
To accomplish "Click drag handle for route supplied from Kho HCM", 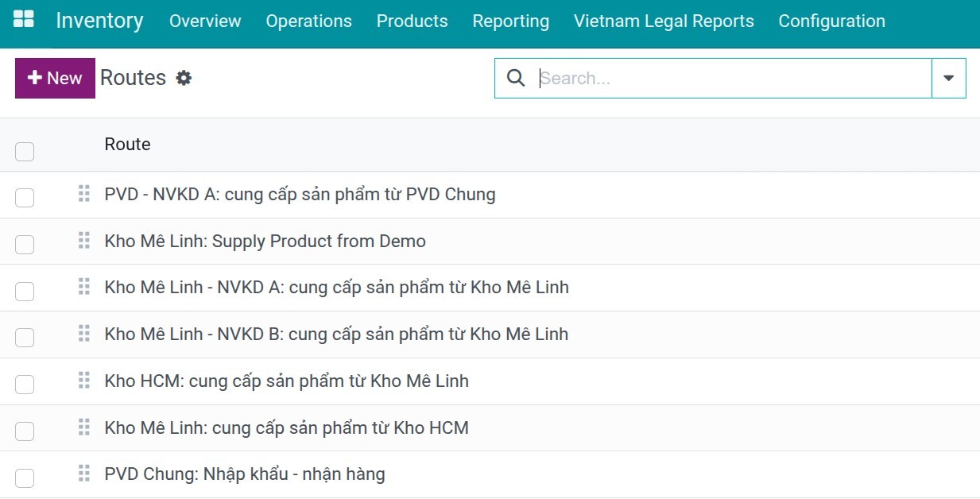I will pyautogui.click(x=84, y=427).
